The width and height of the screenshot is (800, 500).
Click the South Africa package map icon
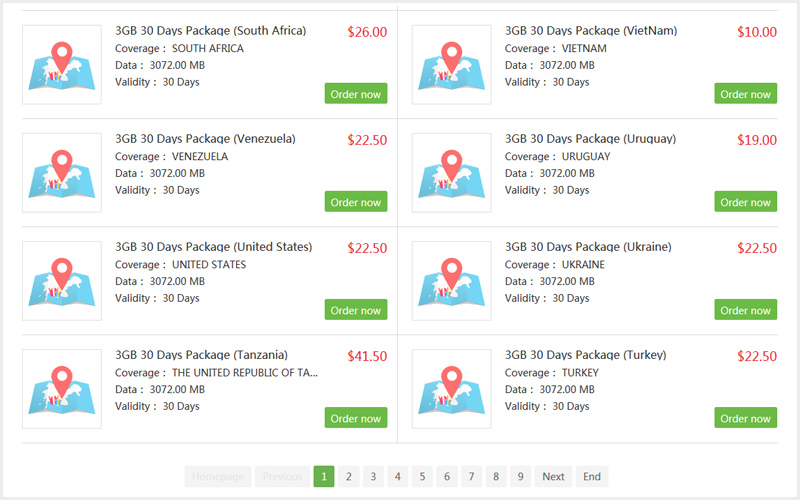point(62,65)
